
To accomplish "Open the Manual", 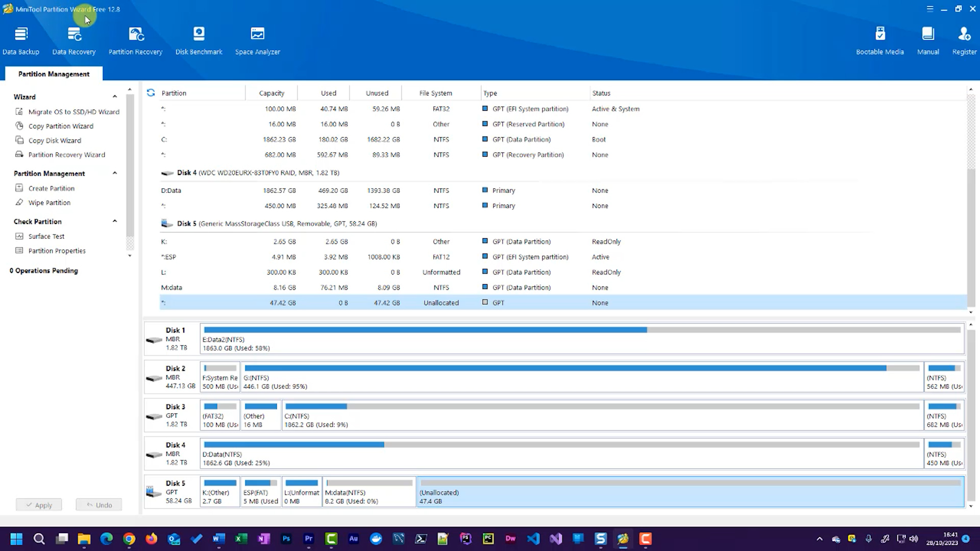I will click(x=928, y=40).
